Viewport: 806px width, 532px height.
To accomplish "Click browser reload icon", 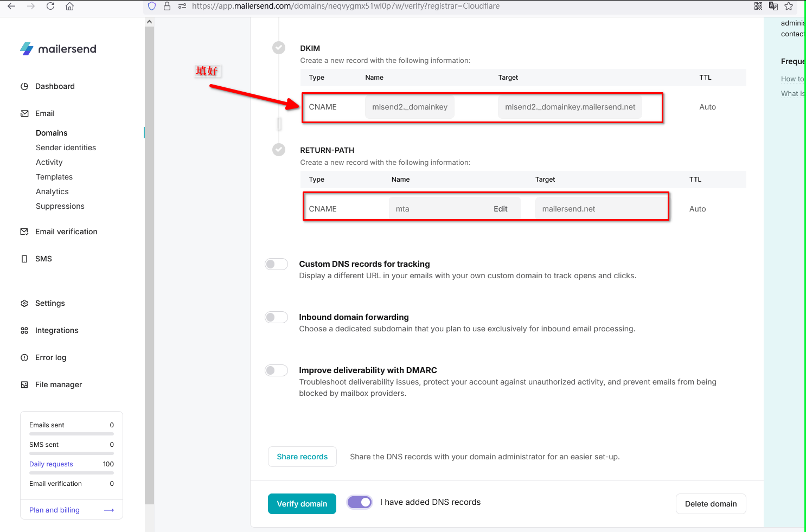I will (50, 6).
